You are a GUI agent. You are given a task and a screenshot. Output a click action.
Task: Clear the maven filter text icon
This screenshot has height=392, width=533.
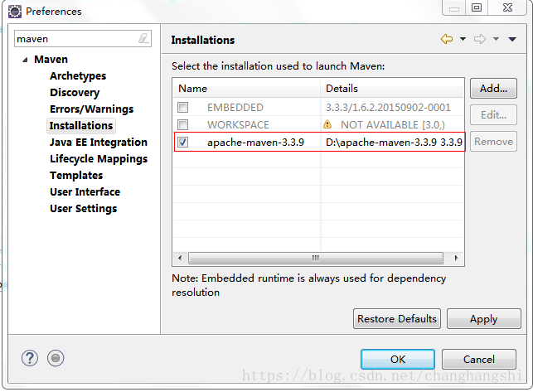(x=143, y=38)
